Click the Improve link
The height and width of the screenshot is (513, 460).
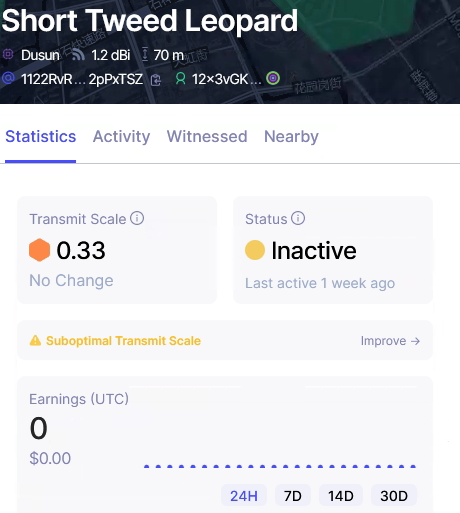click(x=390, y=341)
